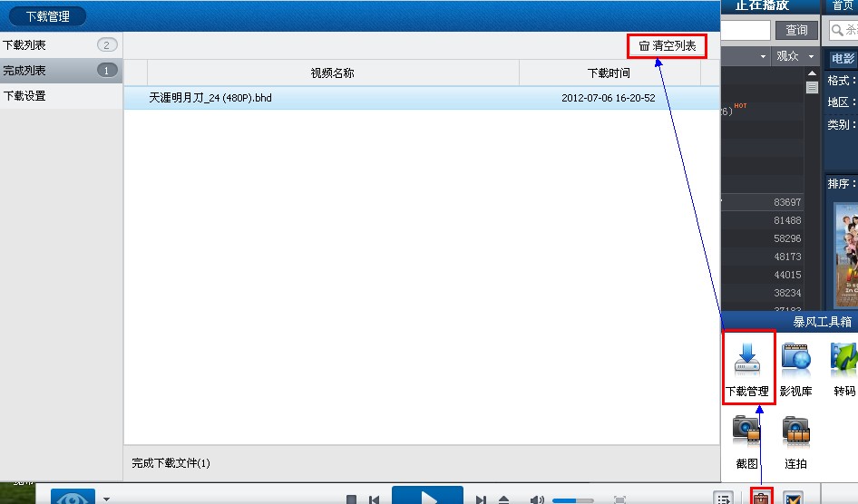858x504 pixels.
Task: Click the 下载管理 window title
Action: (x=47, y=16)
